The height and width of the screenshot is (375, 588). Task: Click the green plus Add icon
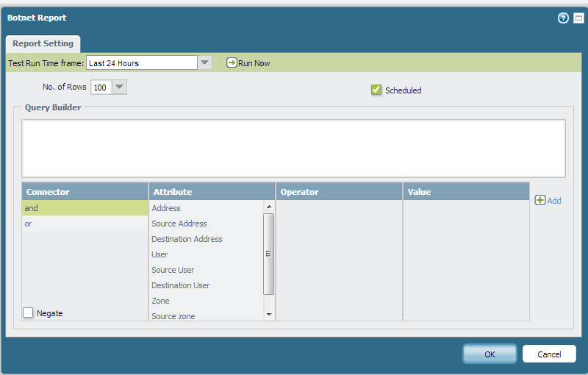pyautogui.click(x=540, y=200)
